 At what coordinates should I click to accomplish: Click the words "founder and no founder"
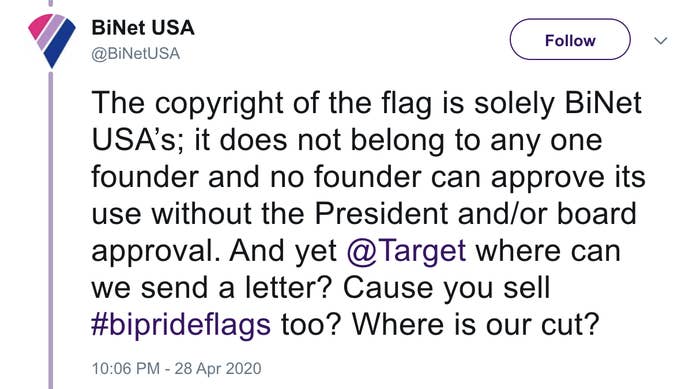click(x=256, y=177)
